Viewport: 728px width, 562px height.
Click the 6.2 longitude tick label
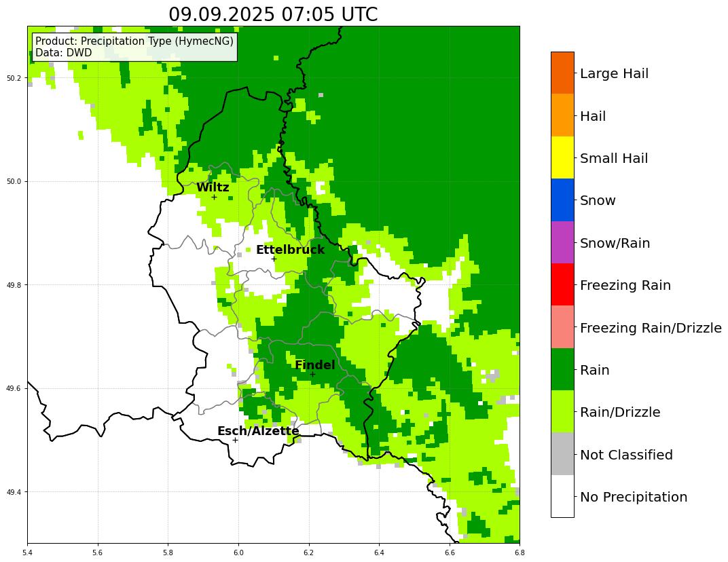click(309, 552)
